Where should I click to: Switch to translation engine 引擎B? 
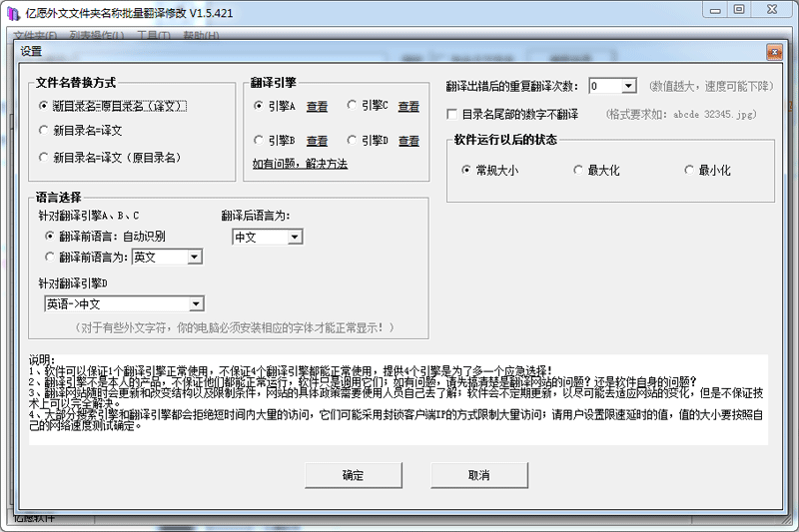(x=259, y=140)
